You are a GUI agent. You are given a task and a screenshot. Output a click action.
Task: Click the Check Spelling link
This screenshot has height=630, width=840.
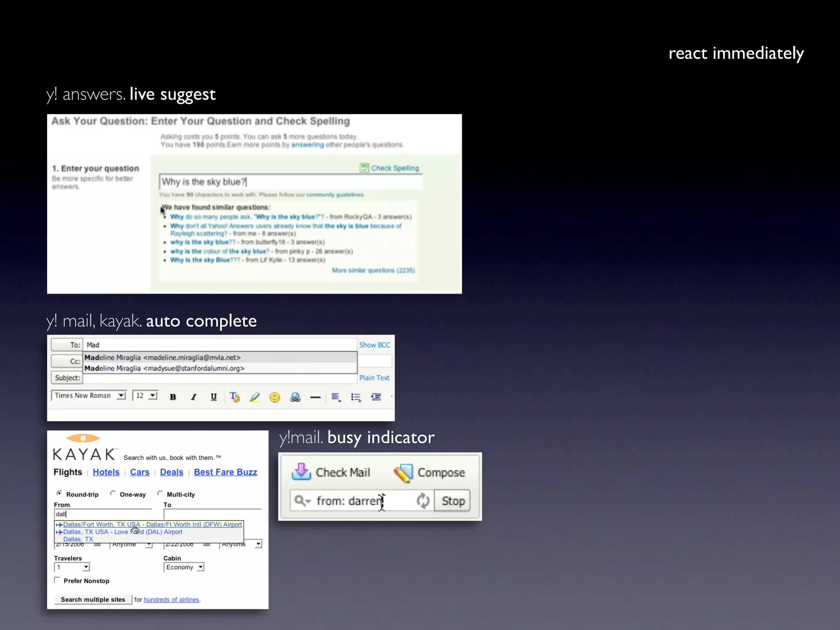395,168
